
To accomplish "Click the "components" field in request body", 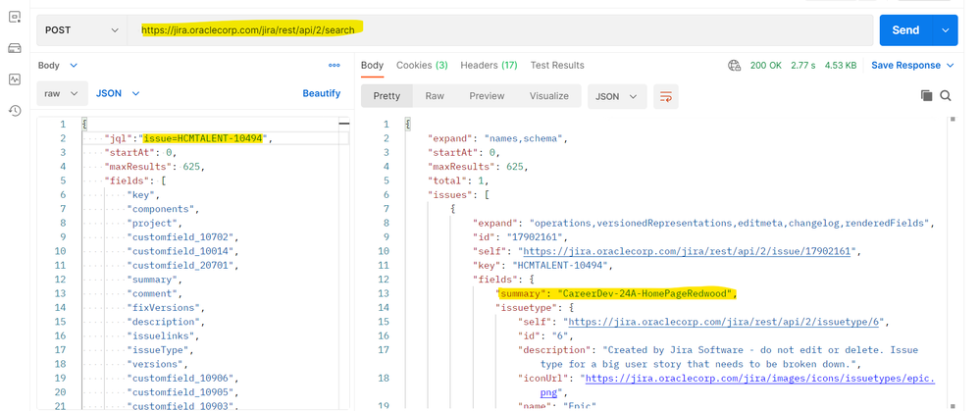I will [x=163, y=209].
